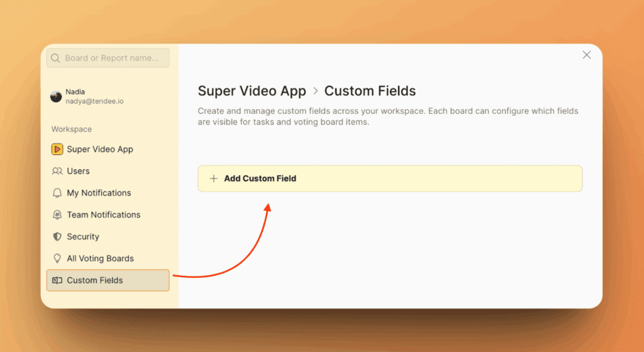This screenshot has width=644, height=352.
Task: Focus the Board or Report name search field
Action: 113,58
